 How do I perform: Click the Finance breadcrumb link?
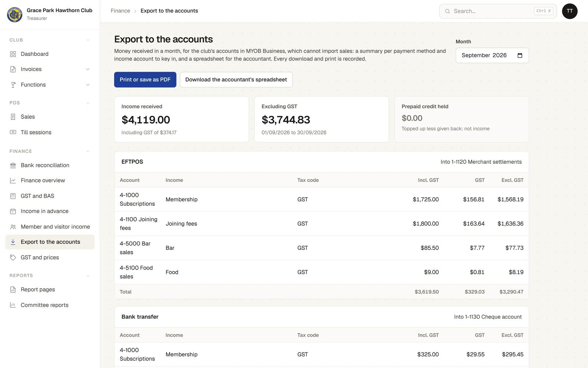point(120,11)
